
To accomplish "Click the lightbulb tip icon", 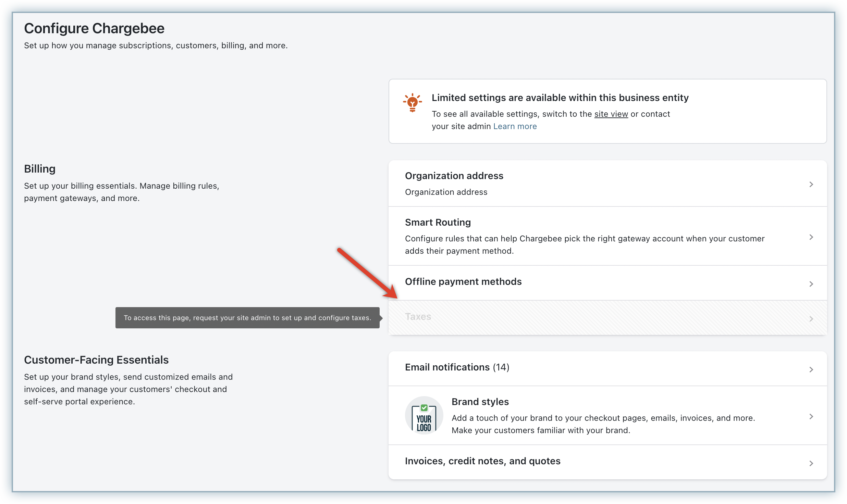I will pyautogui.click(x=412, y=102).
